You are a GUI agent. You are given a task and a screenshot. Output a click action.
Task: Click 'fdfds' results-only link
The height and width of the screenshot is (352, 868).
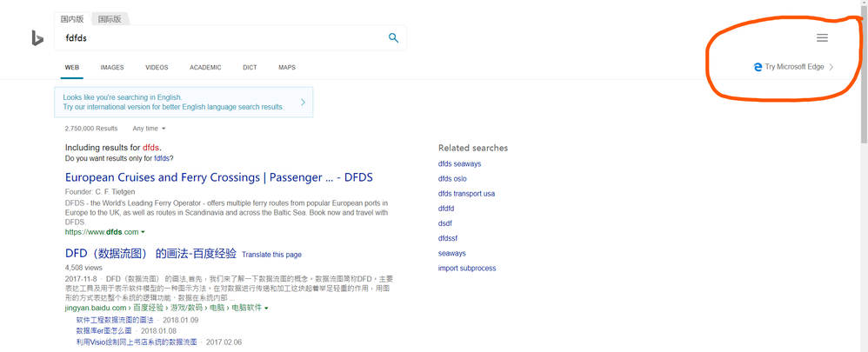(162, 158)
